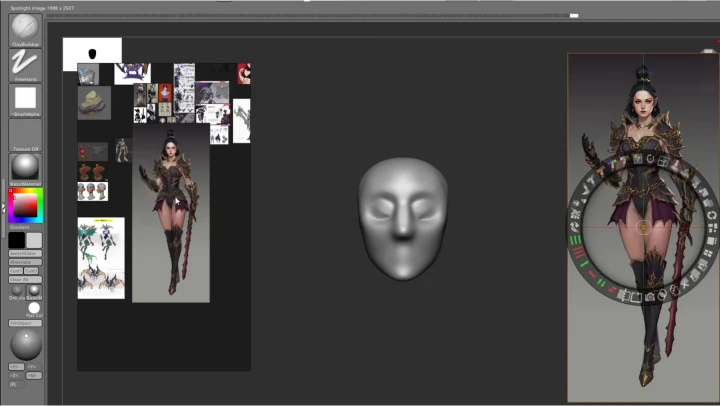This screenshot has height=406, width=720.
Task: Click the SwitchColor button
Action: [x=25, y=254]
